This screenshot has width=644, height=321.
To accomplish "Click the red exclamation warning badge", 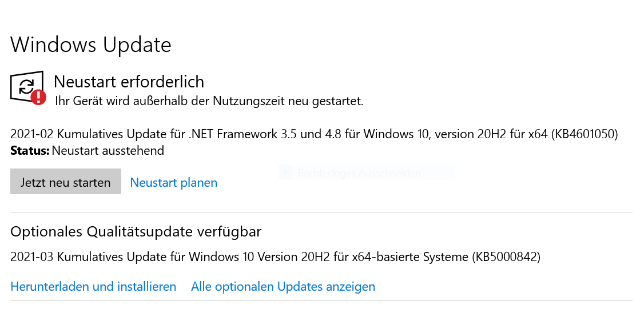I will pyautogui.click(x=38, y=97).
